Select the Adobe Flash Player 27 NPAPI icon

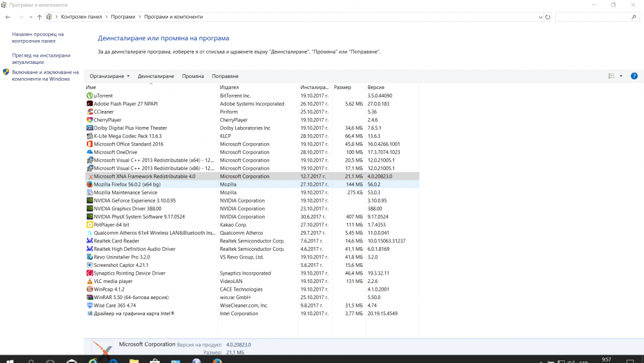tap(90, 104)
